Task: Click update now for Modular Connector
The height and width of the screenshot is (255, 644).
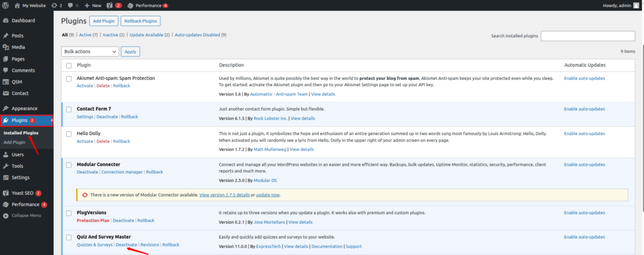Action: coord(268,195)
